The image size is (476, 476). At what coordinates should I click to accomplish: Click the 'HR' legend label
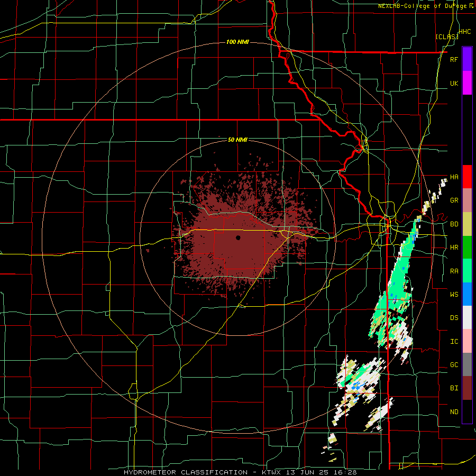(454, 248)
